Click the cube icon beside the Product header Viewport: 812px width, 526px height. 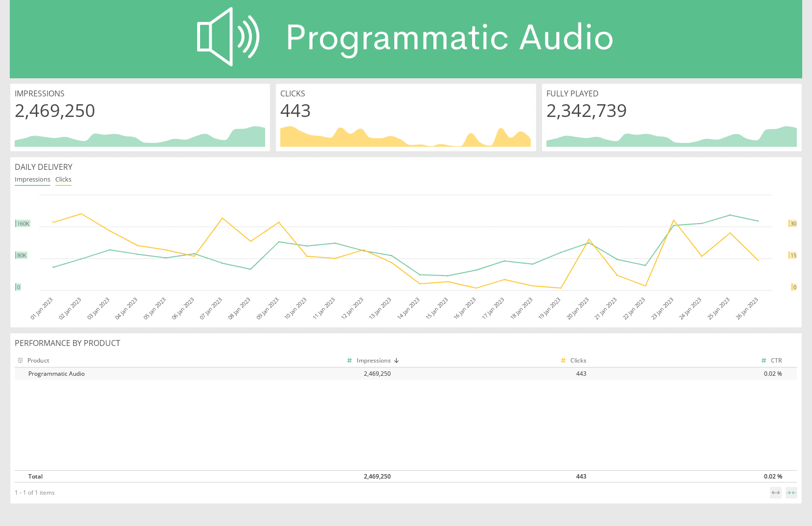point(20,360)
